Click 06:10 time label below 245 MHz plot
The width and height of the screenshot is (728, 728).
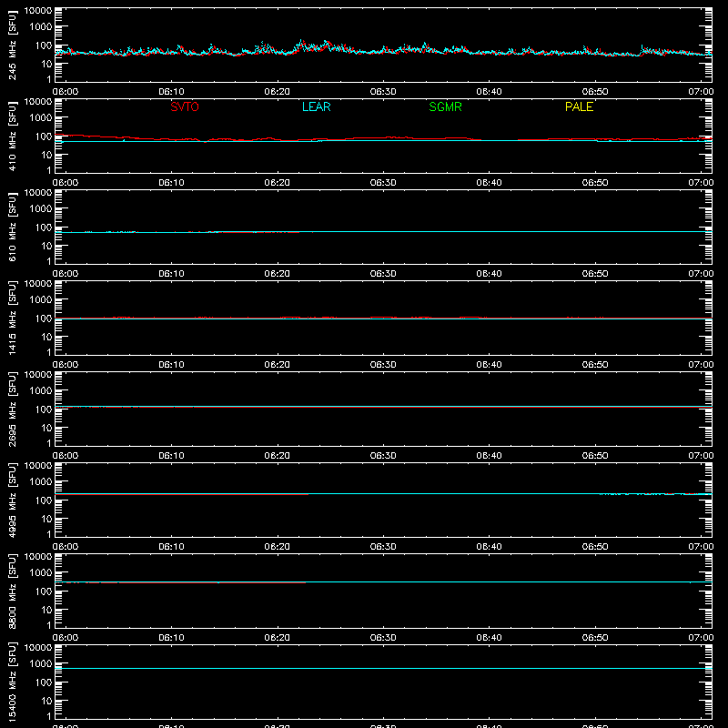[x=171, y=92]
